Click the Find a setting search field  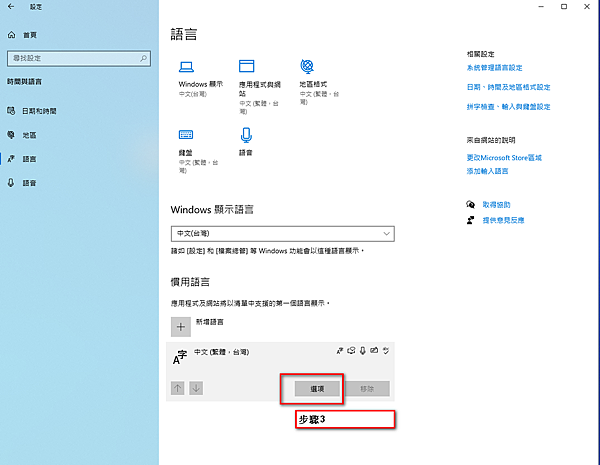pyautogui.click(x=79, y=59)
